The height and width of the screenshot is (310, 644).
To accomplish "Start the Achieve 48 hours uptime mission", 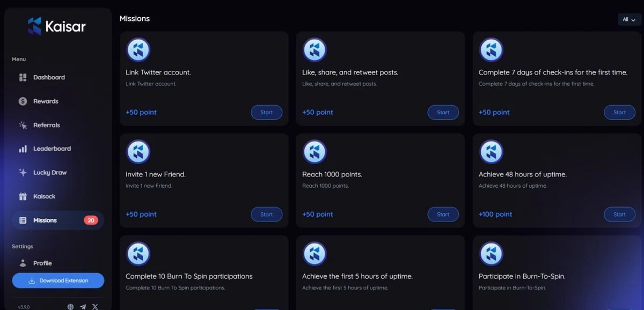I will tap(620, 215).
